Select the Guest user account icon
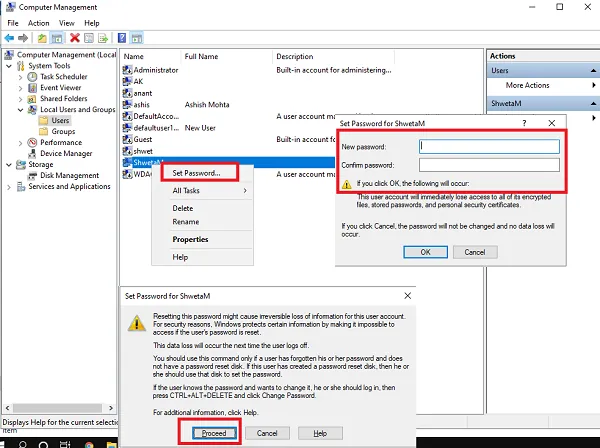Viewport: 600px width, 448px height. tap(127, 139)
